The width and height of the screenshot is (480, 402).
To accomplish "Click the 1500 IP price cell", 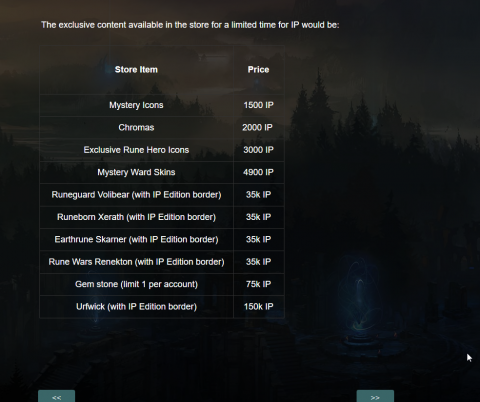I will click(259, 105).
